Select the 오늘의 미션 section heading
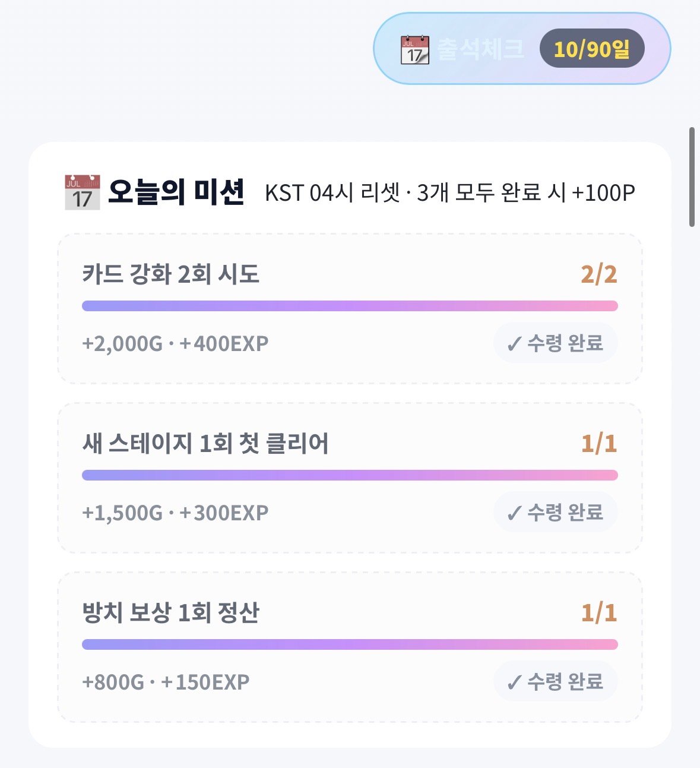The width and height of the screenshot is (700, 768). [x=176, y=192]
